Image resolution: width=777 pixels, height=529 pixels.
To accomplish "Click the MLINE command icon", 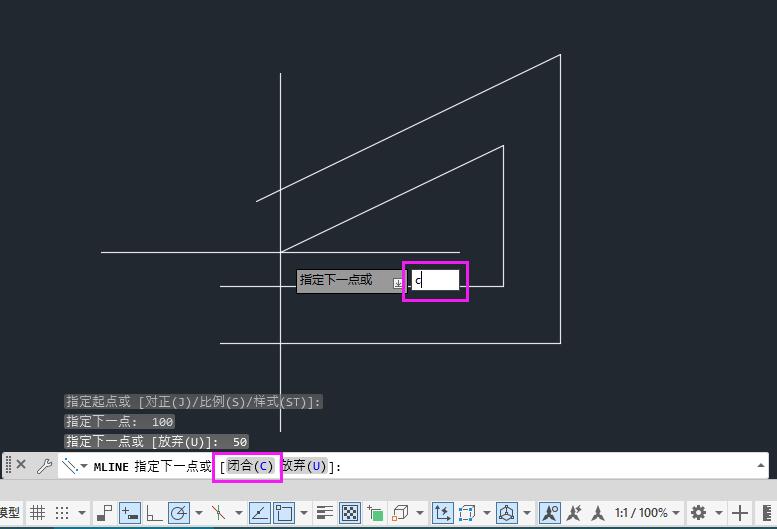I will point(70,466).
